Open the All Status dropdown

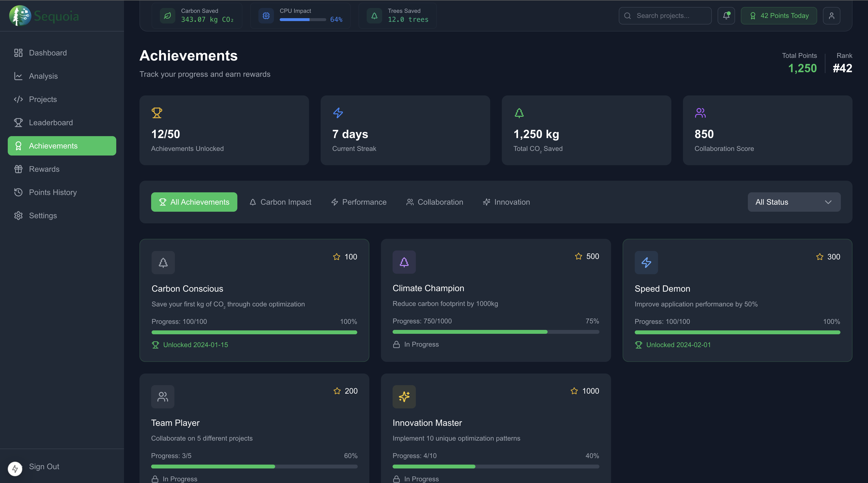794,202
